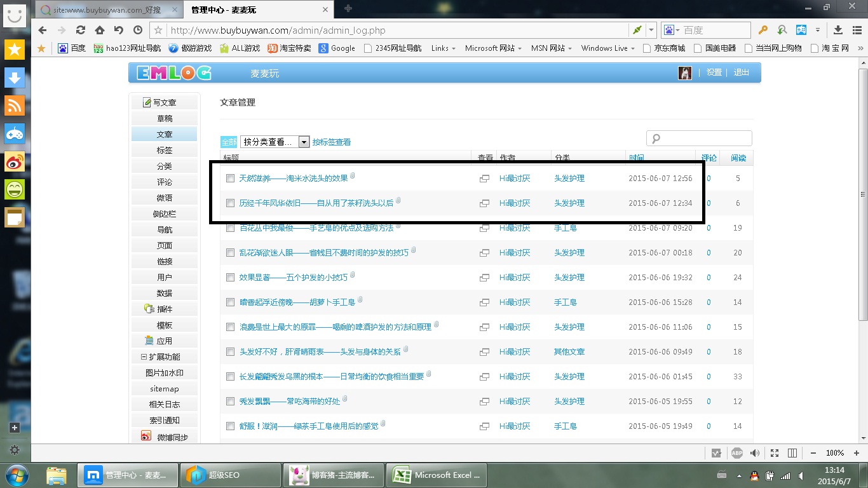Open article 暗香起浮近傍晚——胡萝卜手工皂
Image resolution: width=868 pixels, height=488 pixels.
click(297, 302)
